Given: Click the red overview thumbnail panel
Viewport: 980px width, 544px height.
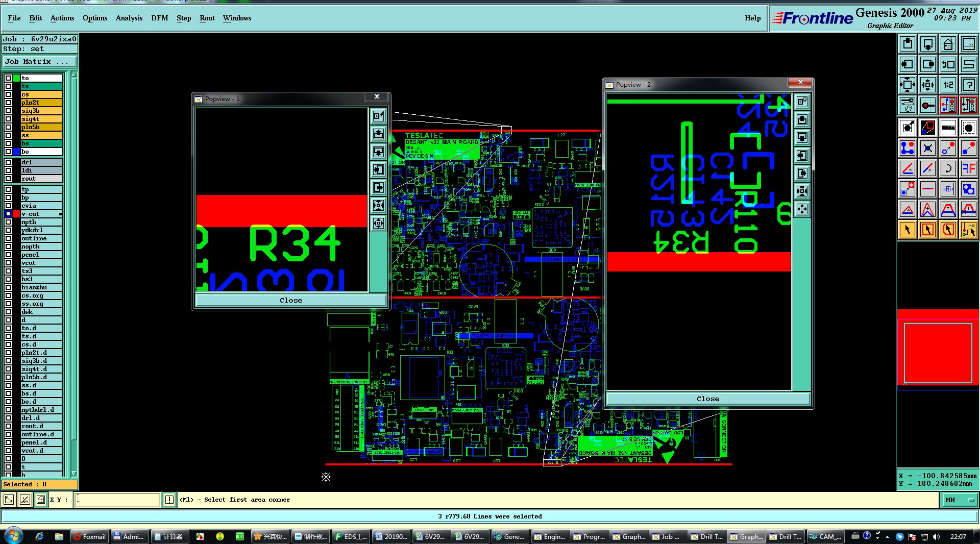Looking at the screenshot, I should (938, 350).
